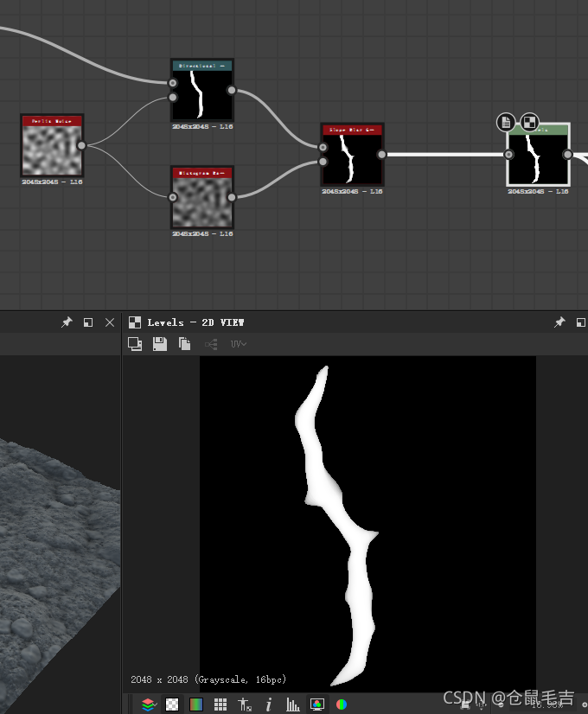Undock the 3D view panel

(x=88, y=322)
